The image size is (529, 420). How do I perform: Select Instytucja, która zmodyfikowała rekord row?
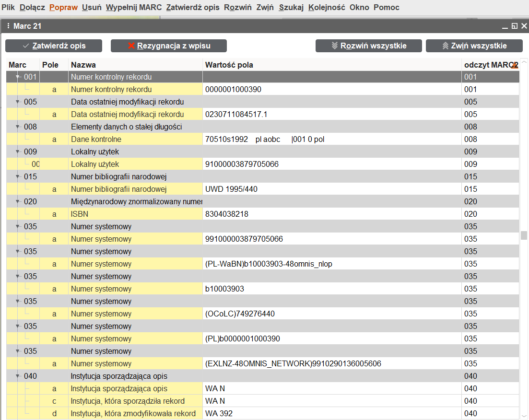click(x=262, y=414)
